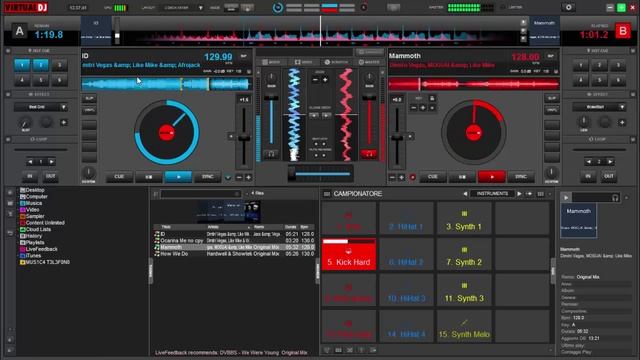Go to previous sampler bank arrow
The height and width of the screenshot is (360, 640).
pos(465,194)
